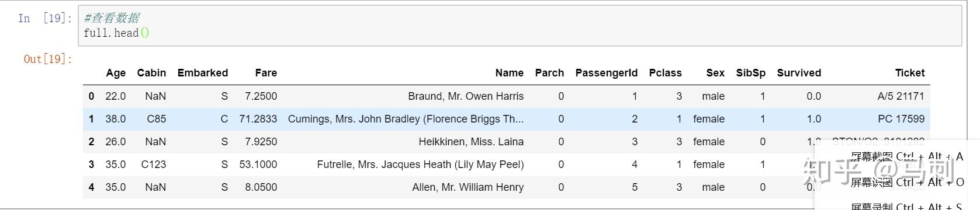Click the Ticket column header
Viewport: 980px width, 210px height.
pos(910,73)
